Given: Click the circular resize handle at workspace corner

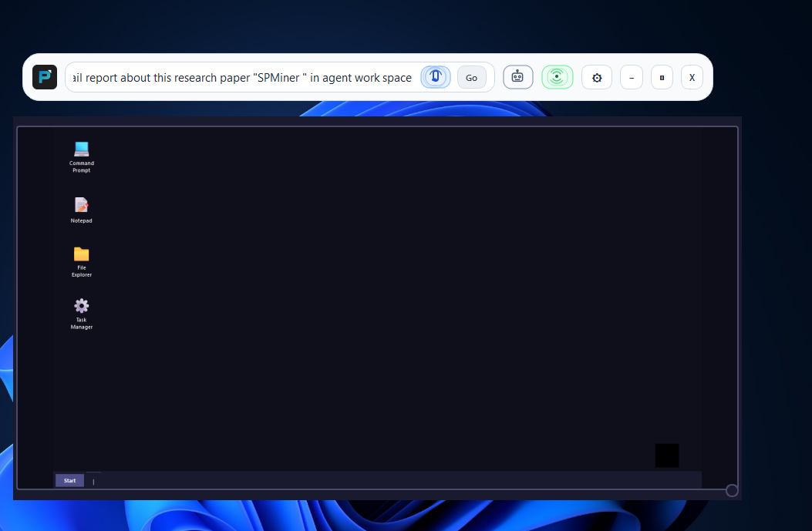Looking at the screenshot, I should (732, 490).
